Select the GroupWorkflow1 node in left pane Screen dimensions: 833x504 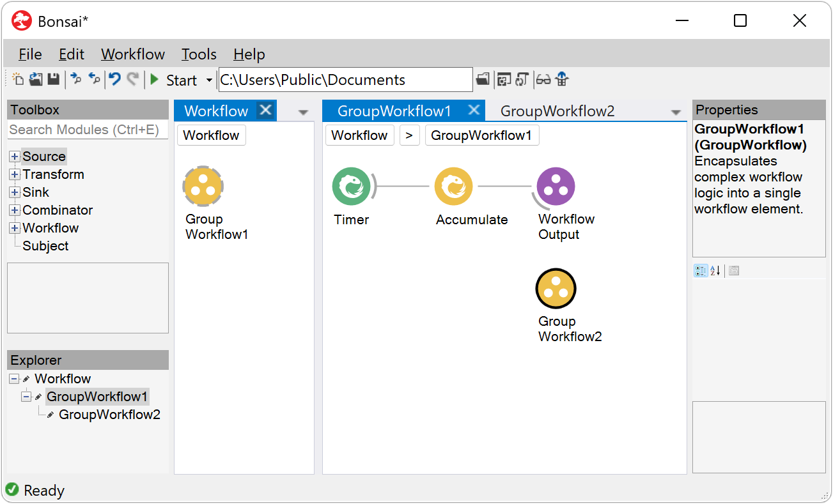[x=203, y=187]
